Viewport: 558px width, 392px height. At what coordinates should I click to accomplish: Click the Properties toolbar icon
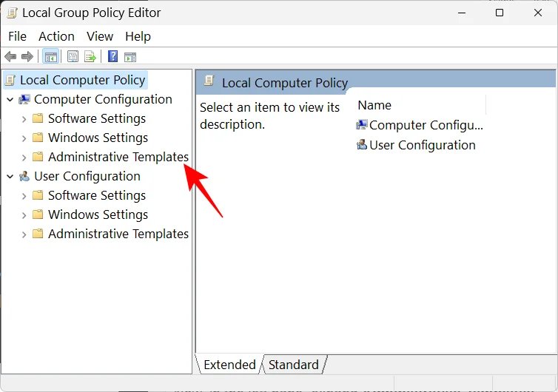[x=73, y=56]
